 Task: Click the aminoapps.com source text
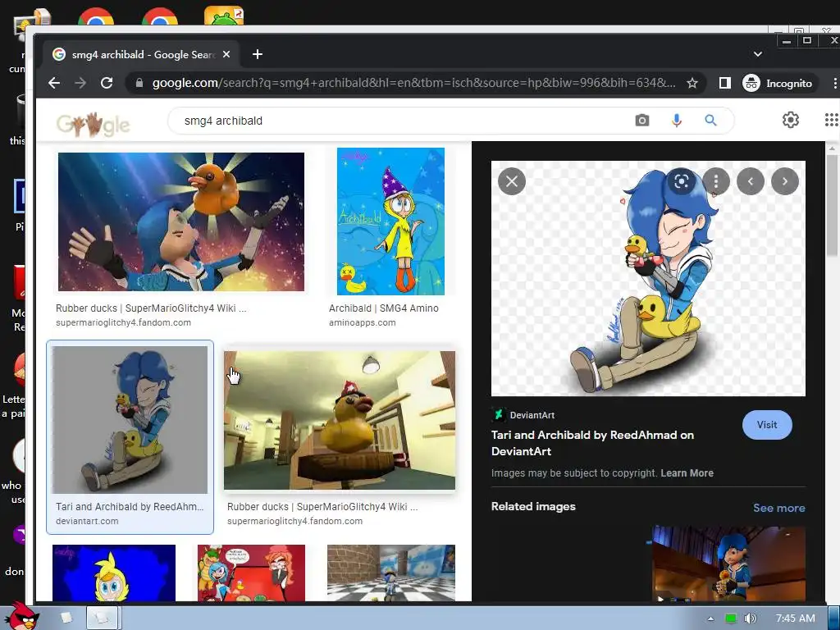(x=362, y=322)
